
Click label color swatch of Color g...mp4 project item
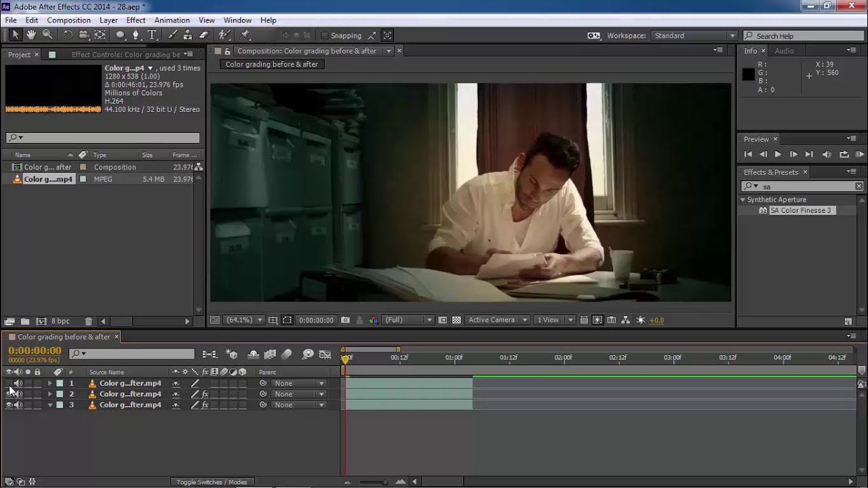click(x=83, y=180)
